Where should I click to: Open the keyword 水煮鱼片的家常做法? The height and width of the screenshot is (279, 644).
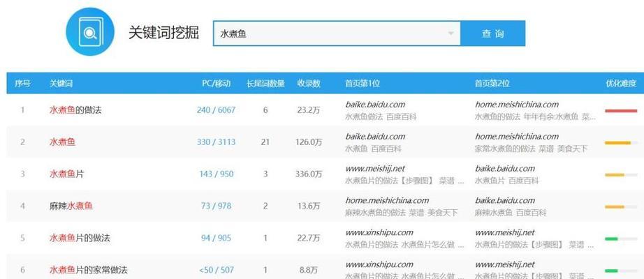pos(88,270)
